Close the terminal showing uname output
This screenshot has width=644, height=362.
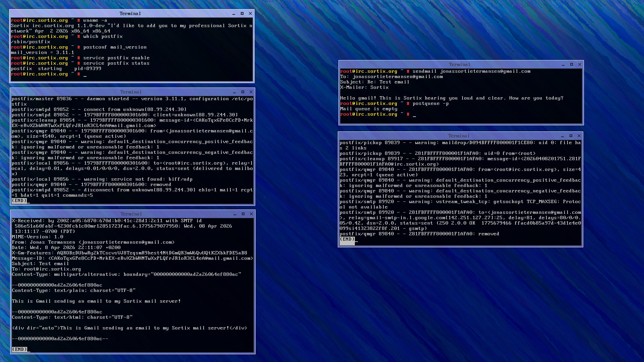coord(250,13)
